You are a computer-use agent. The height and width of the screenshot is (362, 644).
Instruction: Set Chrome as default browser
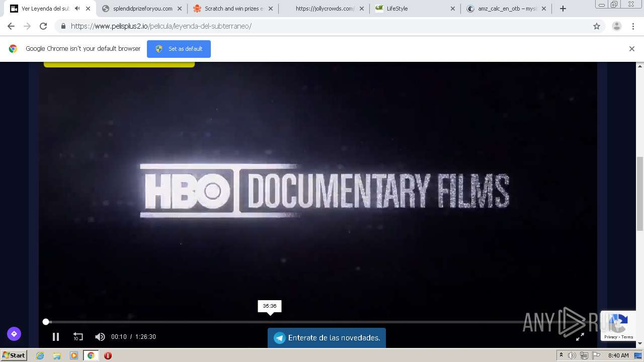click(179, 49)
